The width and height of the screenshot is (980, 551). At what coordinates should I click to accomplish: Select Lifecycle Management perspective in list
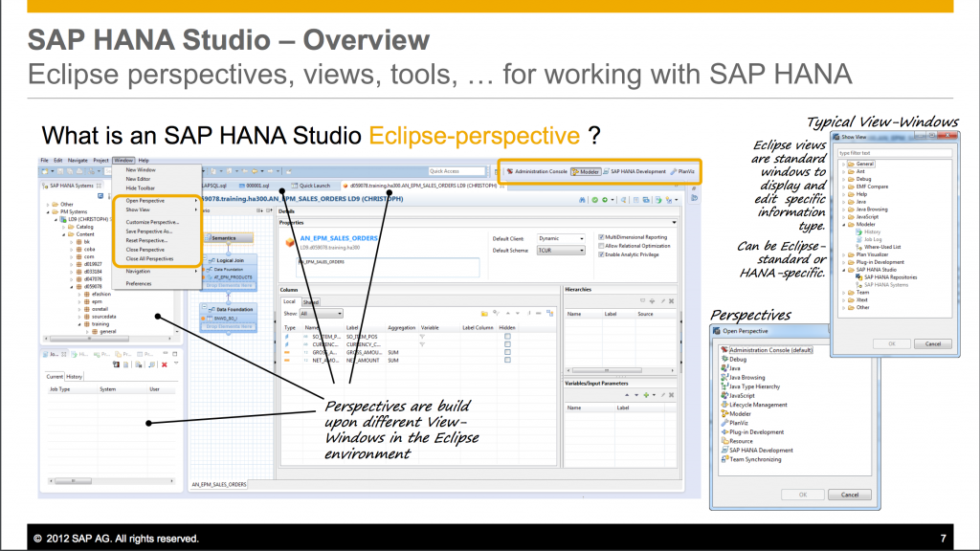754,405
